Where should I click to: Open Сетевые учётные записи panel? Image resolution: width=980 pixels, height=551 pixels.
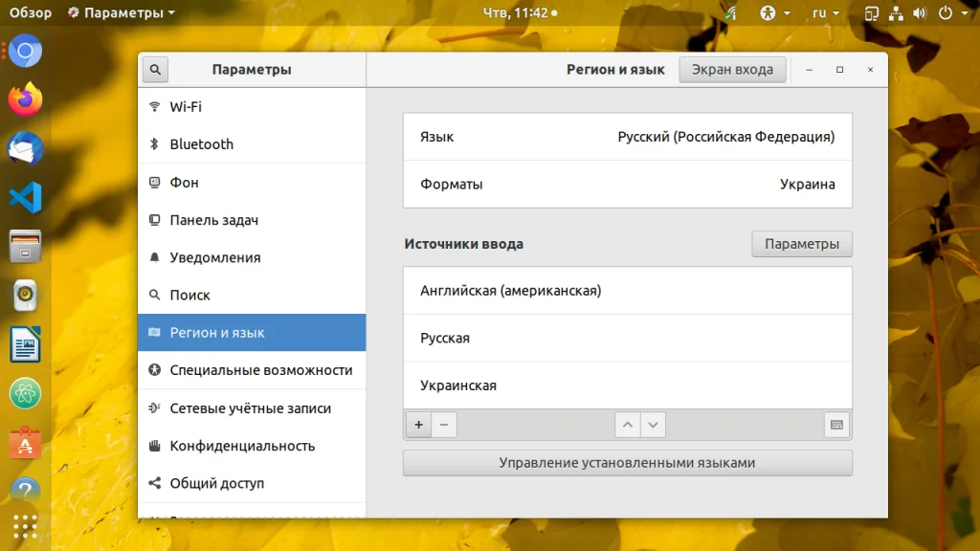coord(252,408)
